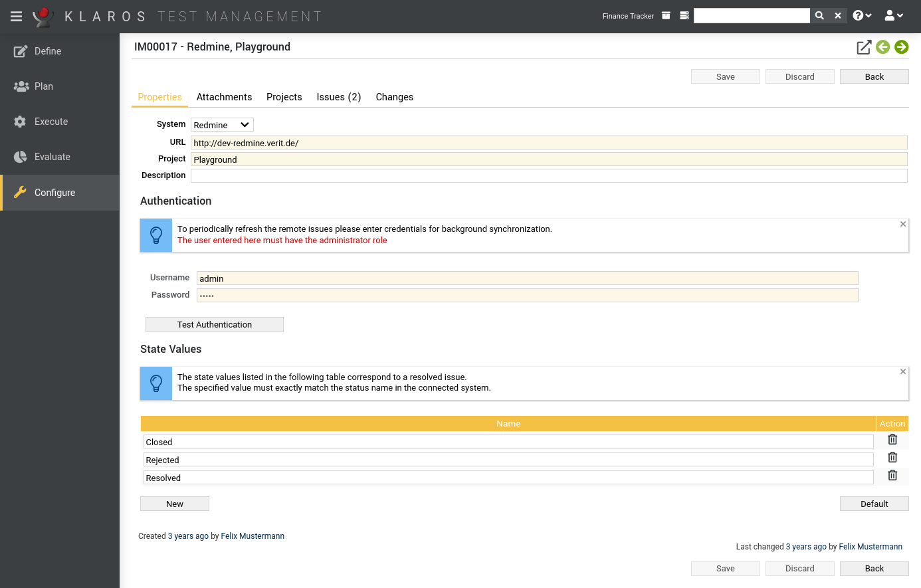Click New to add state value

click(175, 504)
